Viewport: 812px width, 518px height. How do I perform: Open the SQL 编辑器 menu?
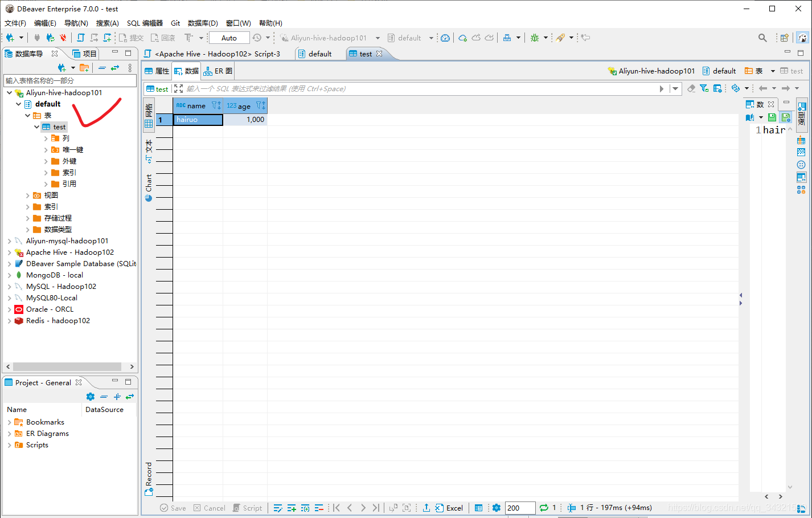coord(145,23)
